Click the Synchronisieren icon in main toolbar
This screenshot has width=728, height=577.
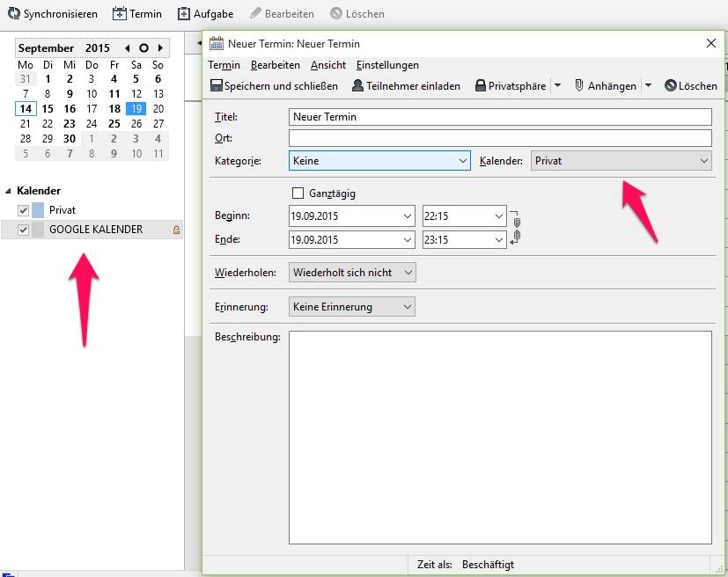[x=14, y=14]
